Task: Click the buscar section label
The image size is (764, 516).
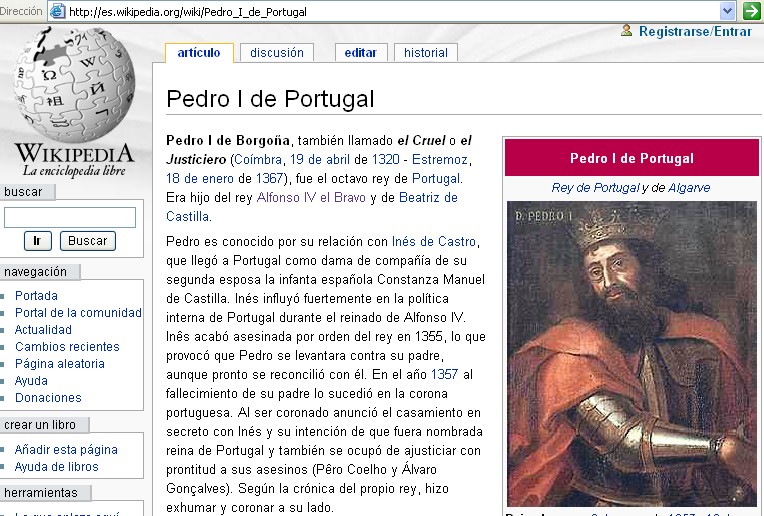Action: 23,192
